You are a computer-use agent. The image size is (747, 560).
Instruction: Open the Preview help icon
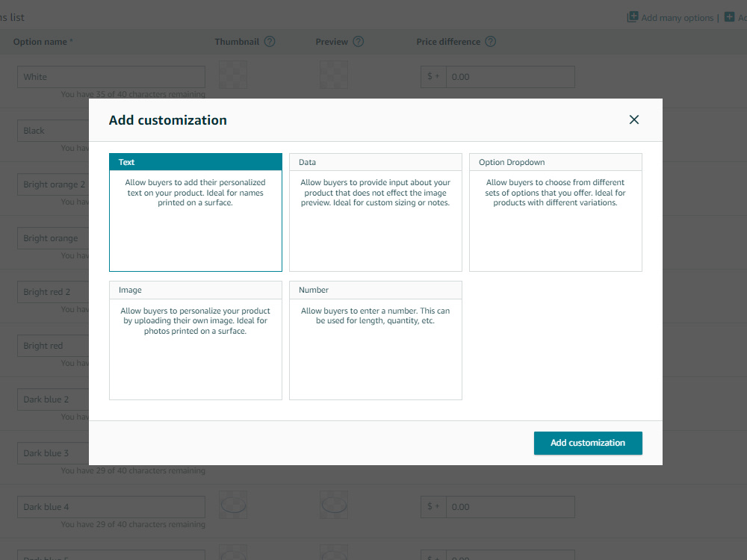(359, 41)
